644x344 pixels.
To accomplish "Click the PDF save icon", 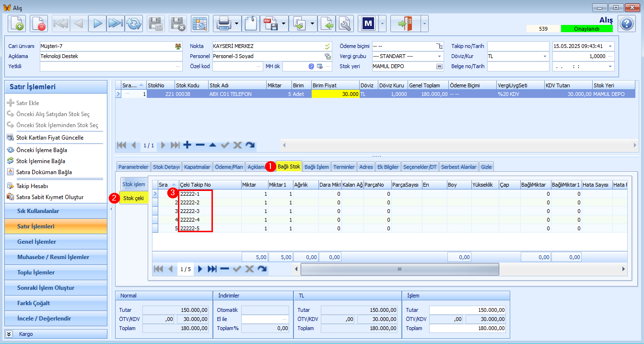I will pos(270,24).
